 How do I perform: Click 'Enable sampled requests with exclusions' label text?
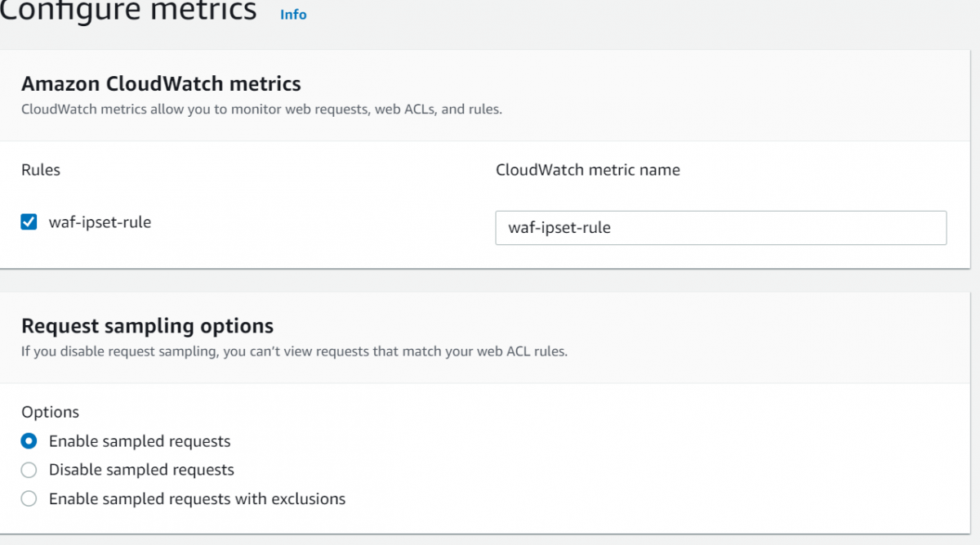click(197, 498)
